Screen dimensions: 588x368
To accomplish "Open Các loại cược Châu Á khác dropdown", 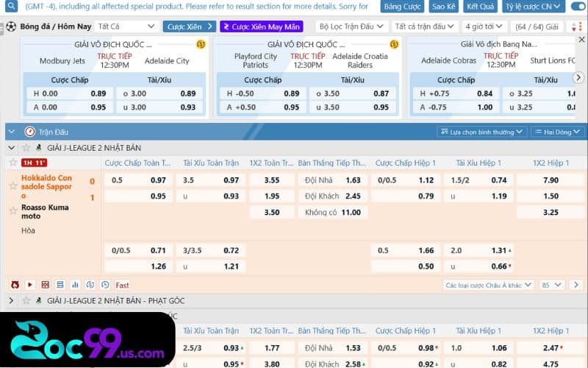I will [x=488, y=285].
